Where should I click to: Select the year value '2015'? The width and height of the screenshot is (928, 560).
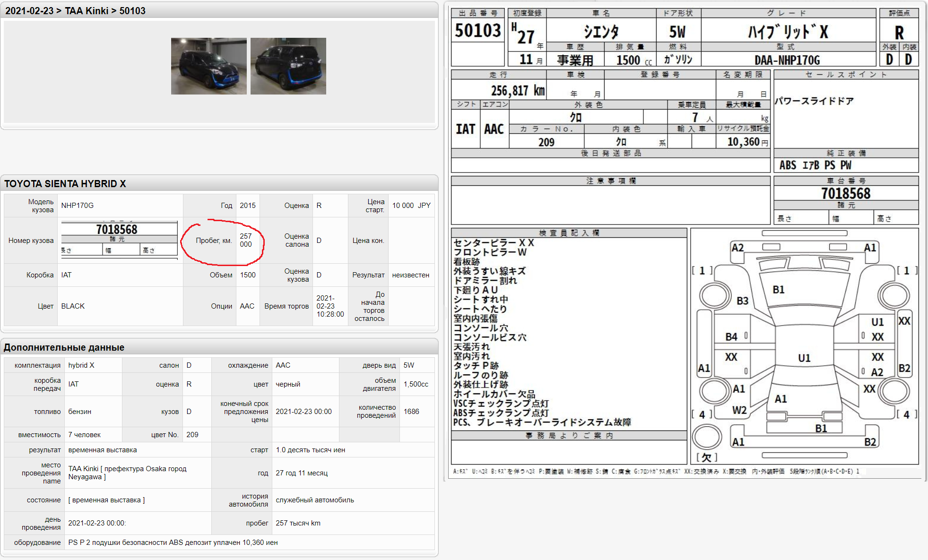click(x=248, y=206)
